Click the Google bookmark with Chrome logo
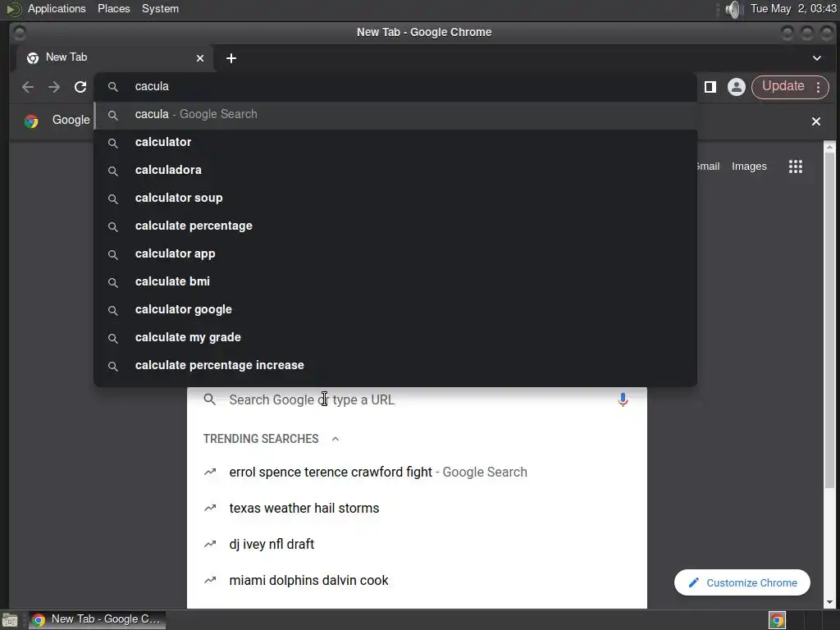 point(57,121)
